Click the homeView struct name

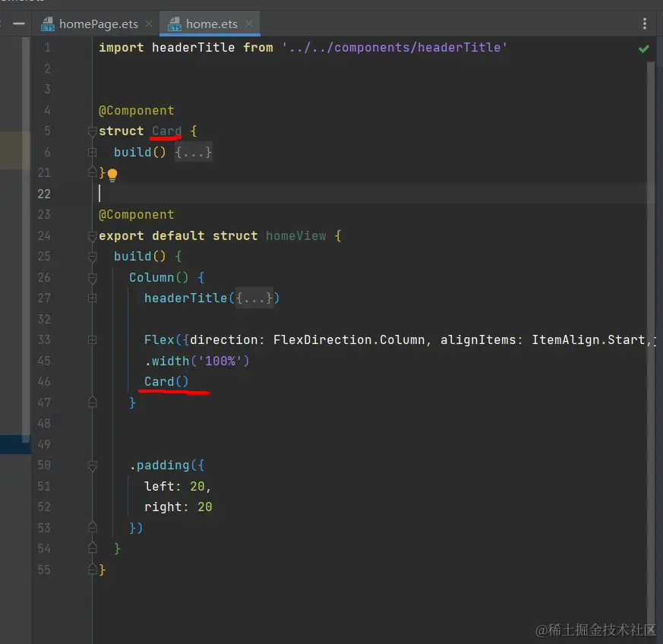296,235
